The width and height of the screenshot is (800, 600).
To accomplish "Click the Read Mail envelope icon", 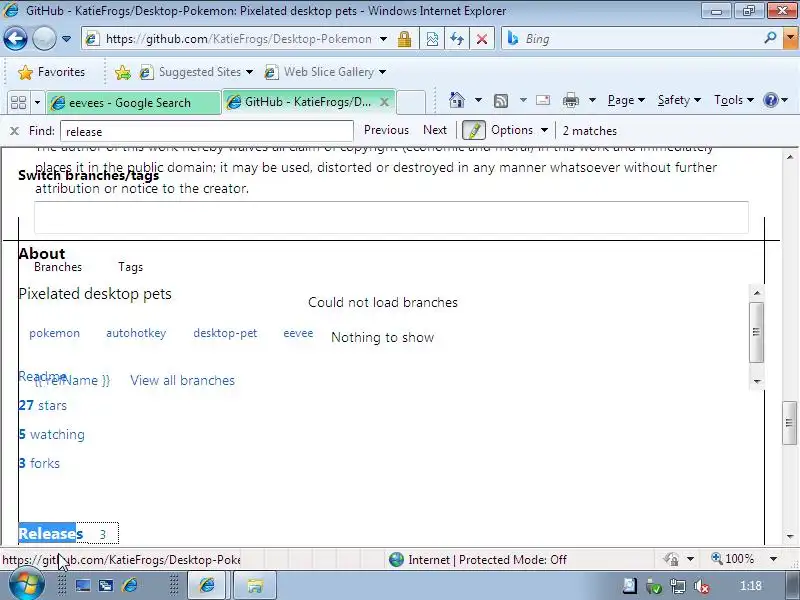I will coord(543,100).
